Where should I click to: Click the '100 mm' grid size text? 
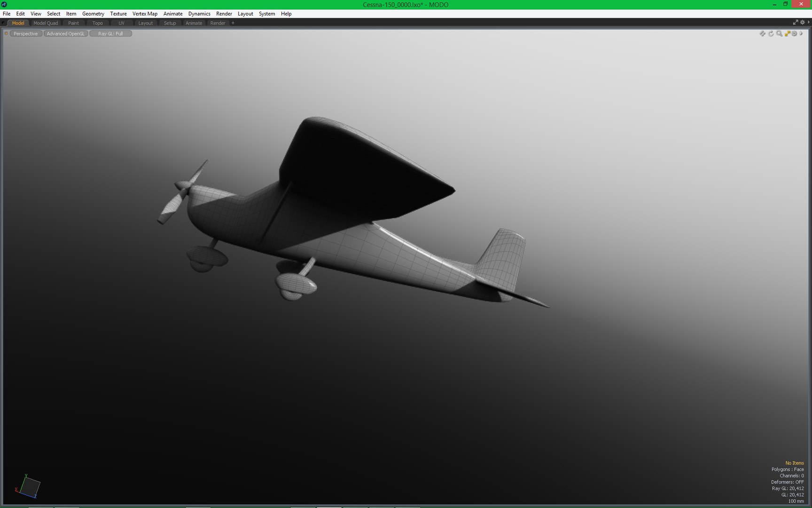pyautogui.click(x=796, y=501)
